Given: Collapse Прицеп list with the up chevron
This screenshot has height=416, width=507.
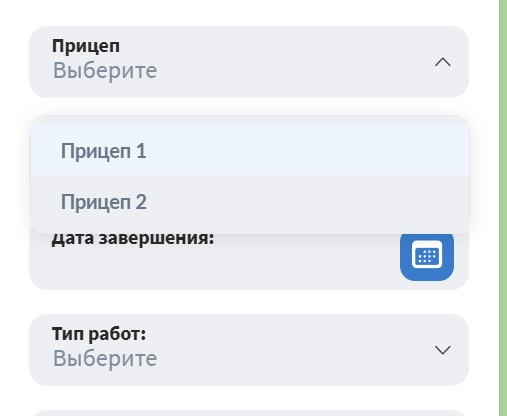Looking at the screenshot, I should [x=443, y=62].
